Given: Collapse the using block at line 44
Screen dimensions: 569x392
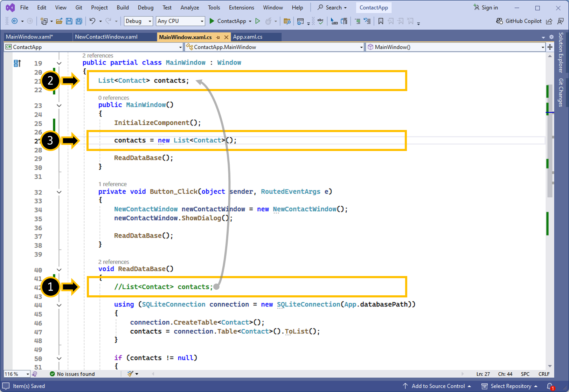Looking at the screenshot, I should click(59, 305).
